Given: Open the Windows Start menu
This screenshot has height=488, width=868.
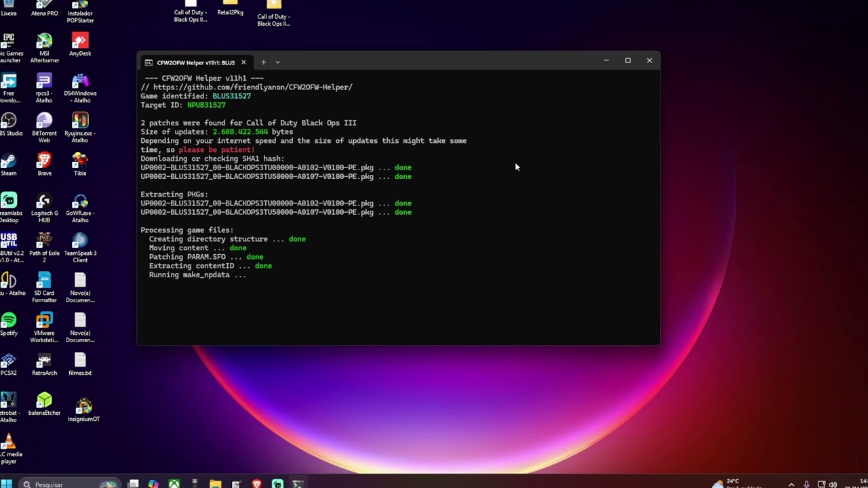Looking at the screenshot, I should 7,484.
